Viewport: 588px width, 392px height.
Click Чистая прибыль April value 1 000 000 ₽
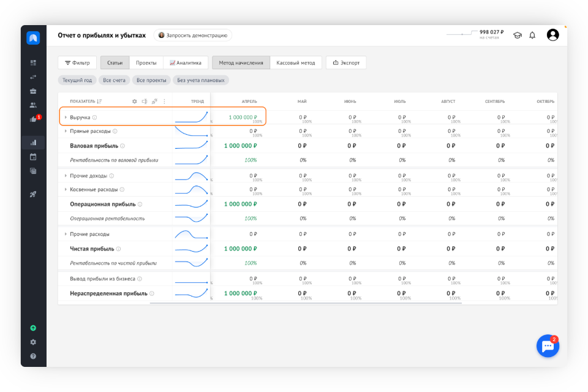tap(240, 249)
